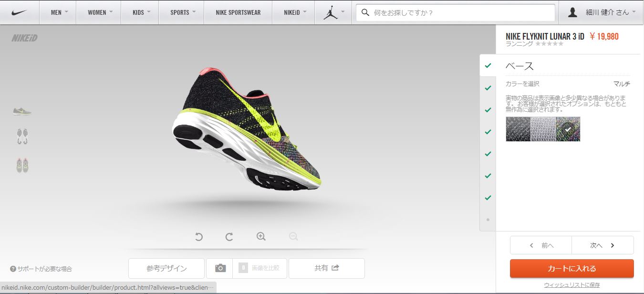Open the dropdown arrow next to Jordan icon

tap(343, 11)
